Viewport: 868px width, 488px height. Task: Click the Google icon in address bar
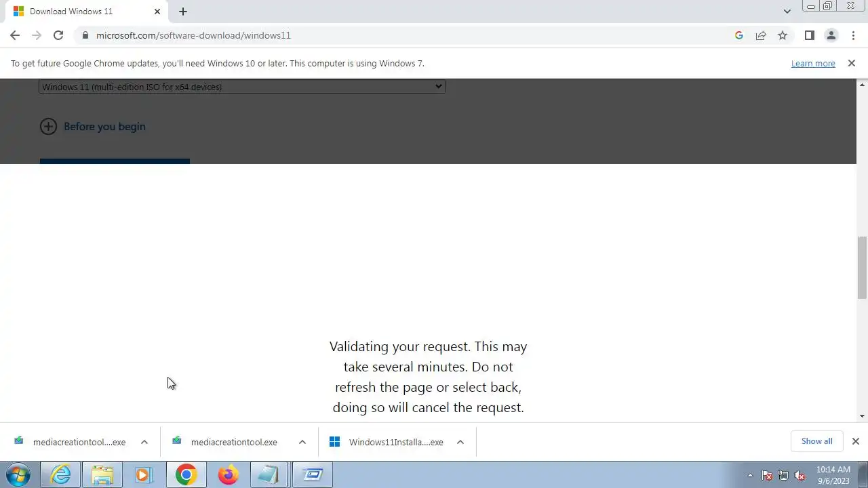point(739,35)
